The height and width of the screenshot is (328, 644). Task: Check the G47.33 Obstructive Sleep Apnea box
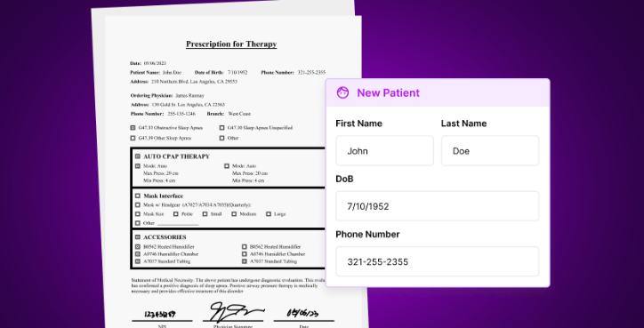click(133, 128)
